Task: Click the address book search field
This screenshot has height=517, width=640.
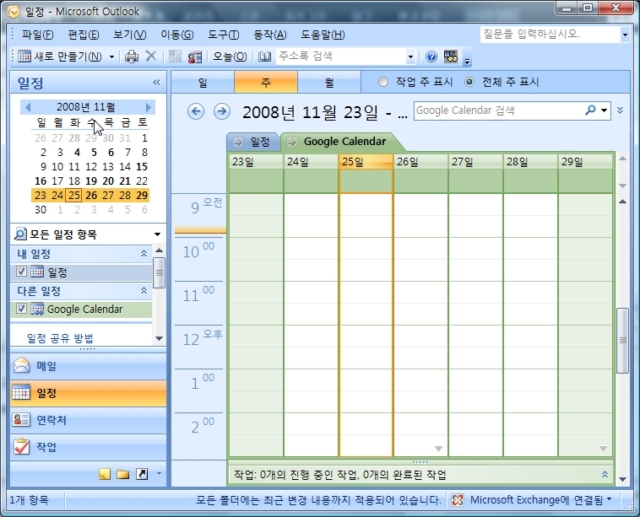Action: 341,56
